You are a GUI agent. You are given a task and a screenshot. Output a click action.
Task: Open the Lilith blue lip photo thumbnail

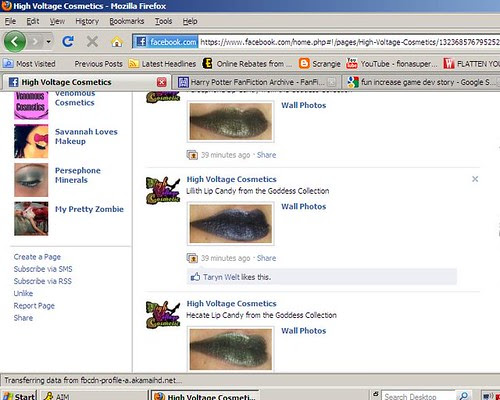[x=231, y=224]
